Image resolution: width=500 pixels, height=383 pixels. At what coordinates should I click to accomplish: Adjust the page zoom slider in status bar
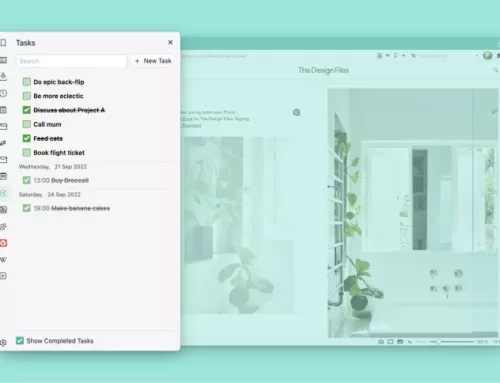[x=451, y=342]
